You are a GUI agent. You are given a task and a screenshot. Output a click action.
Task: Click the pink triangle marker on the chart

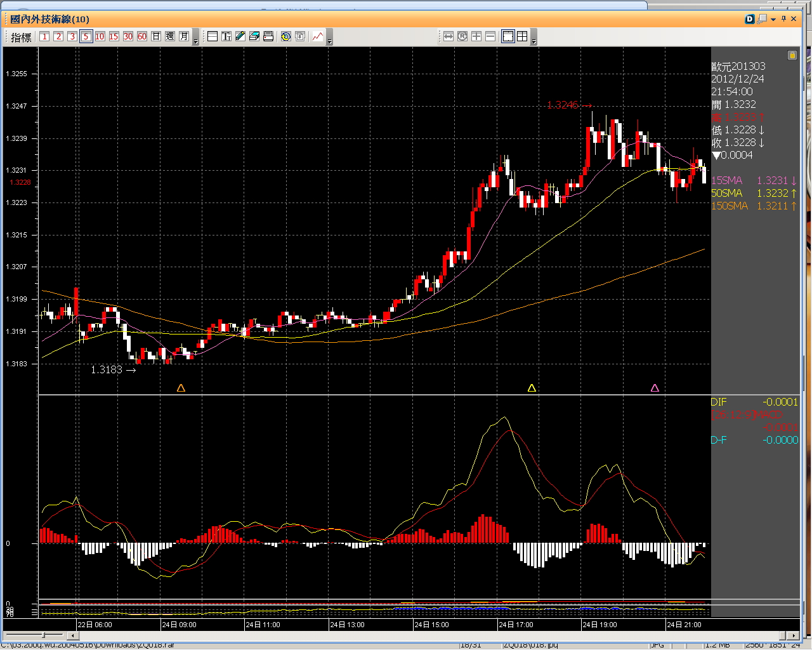pyautogui.click(x=655, y=388)
